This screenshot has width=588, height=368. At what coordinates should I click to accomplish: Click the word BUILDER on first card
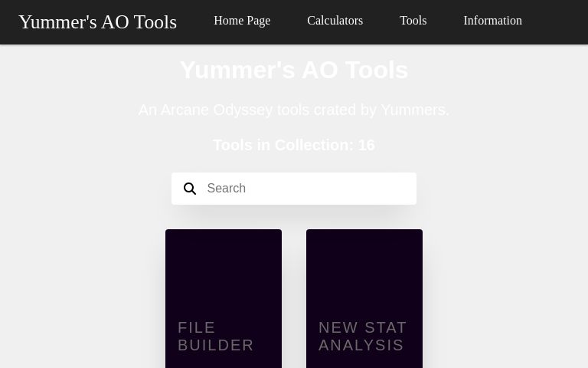point(216,345)
